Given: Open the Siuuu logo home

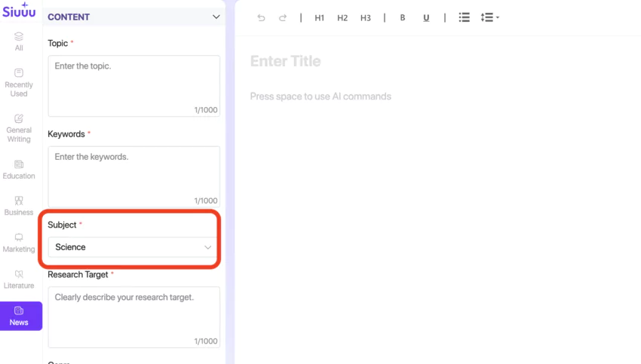Looking at the screenshot, I should point(19,10).
